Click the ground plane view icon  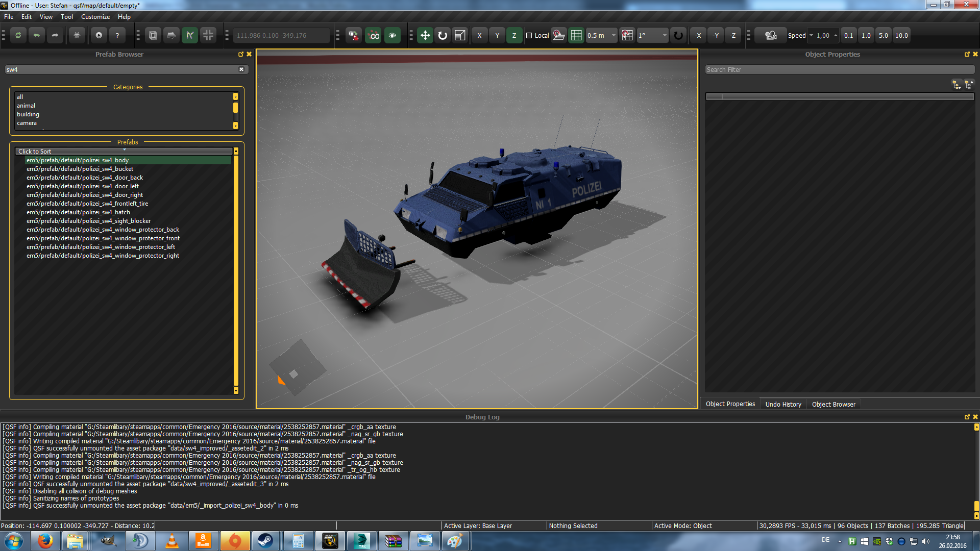[171, 35]
